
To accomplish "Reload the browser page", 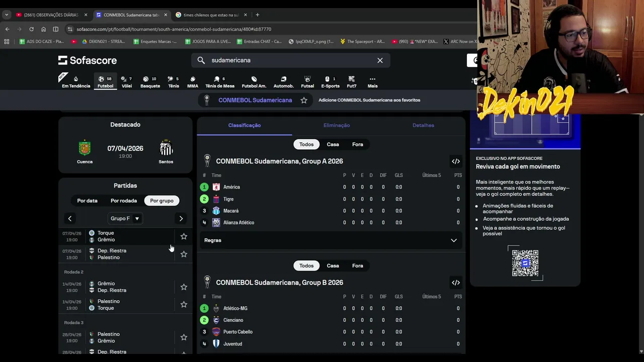I will pos(31,29).
